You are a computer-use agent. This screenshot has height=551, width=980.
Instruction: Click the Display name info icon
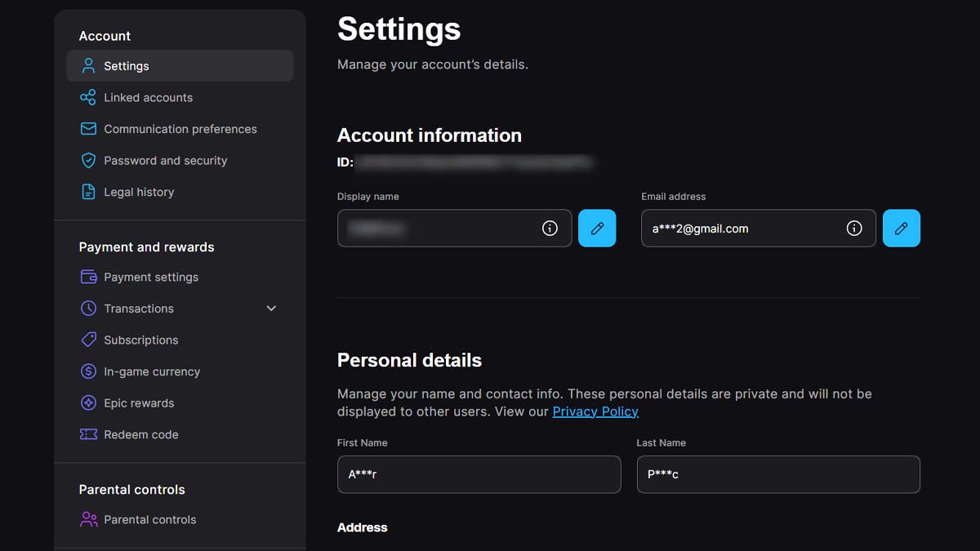pos(550,229)
